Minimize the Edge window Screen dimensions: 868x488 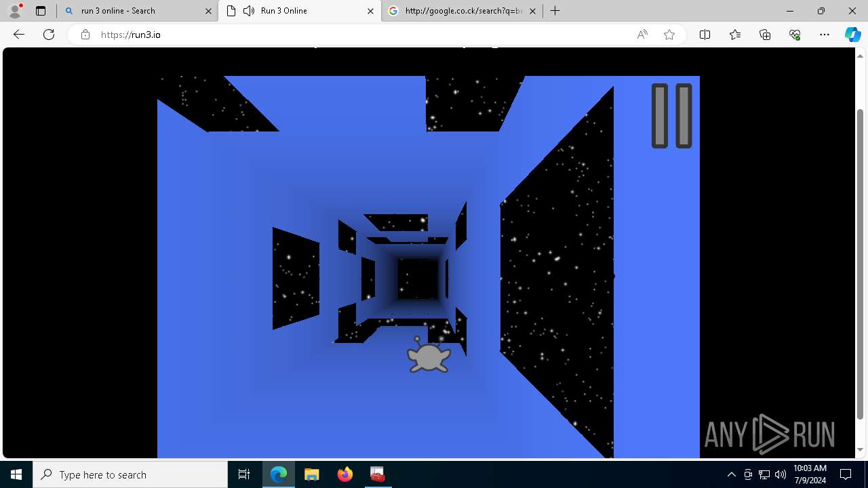[790, 11]
